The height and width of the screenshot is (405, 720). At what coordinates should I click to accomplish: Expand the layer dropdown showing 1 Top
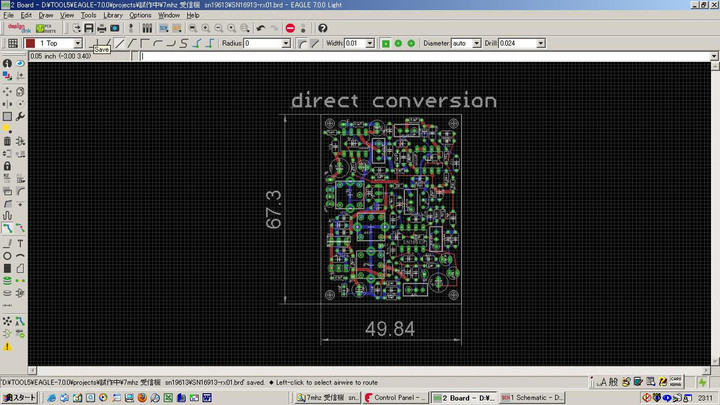pyautogui.click(x=77, y=44)
